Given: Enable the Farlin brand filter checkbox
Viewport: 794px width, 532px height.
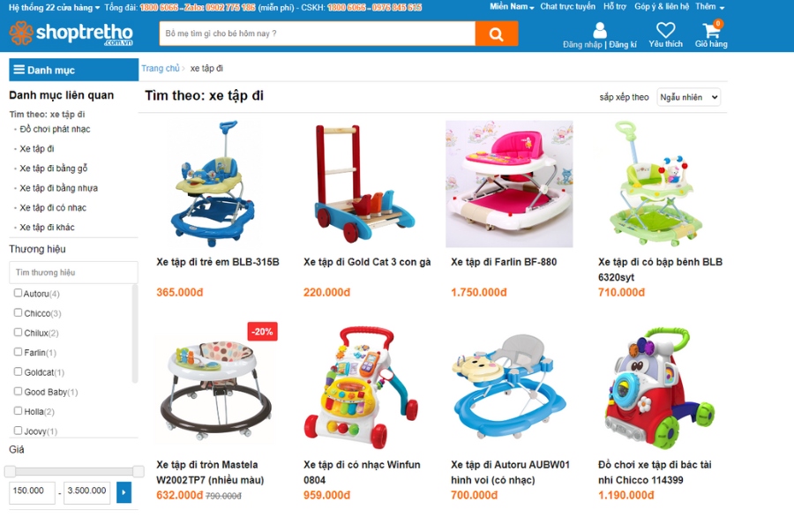Looking at the screenshot, I should 19,351.
